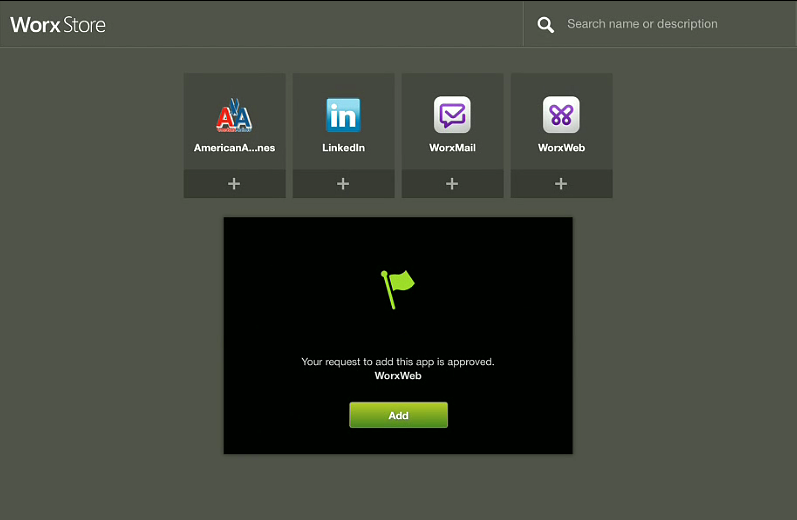Click the green flag approval icon

point(397,288)
